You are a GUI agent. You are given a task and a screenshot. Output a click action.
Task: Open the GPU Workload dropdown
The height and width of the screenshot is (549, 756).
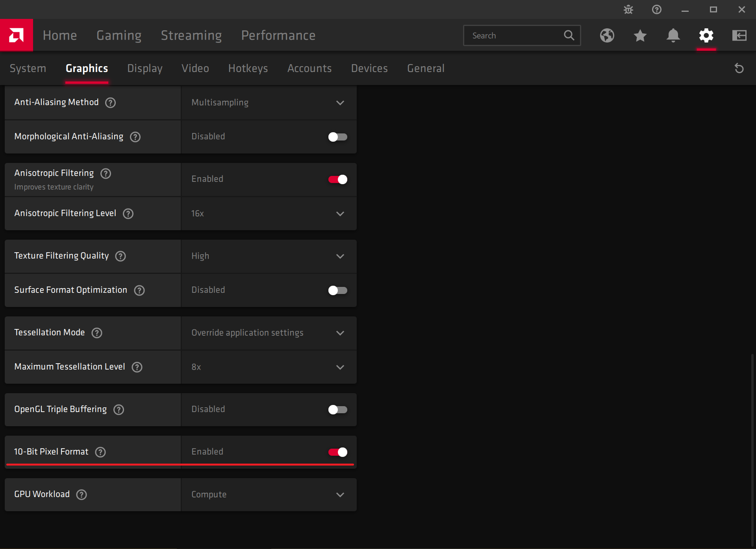pyautogui.click(x=269, y=495)
